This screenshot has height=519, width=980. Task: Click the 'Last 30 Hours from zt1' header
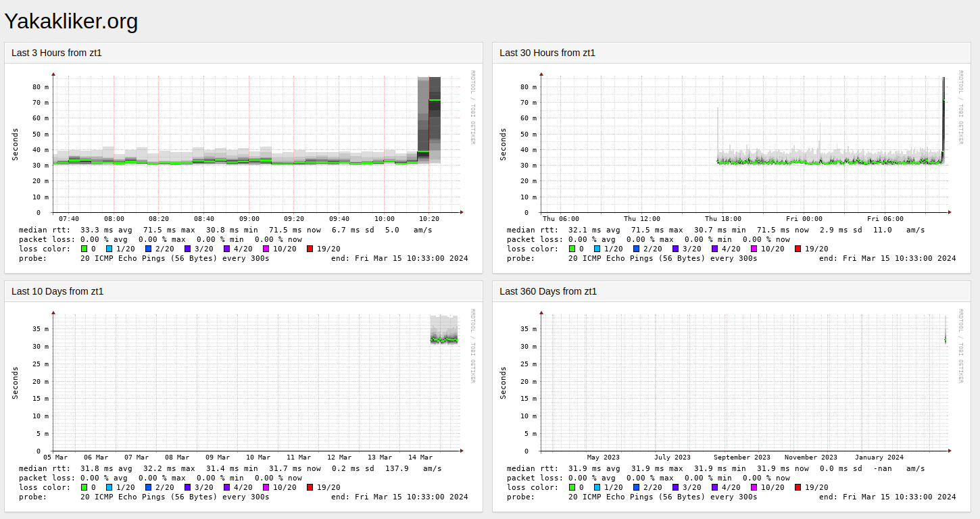click(x=547, y=53)
